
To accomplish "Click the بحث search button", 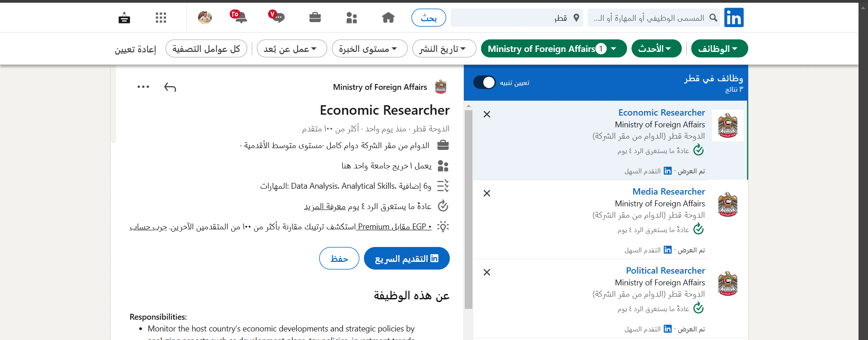I will [x=429, y=18].
